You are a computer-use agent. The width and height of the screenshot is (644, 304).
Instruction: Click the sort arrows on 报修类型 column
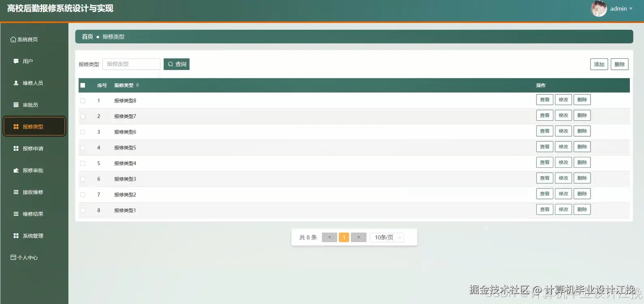(x=138, y=85)
